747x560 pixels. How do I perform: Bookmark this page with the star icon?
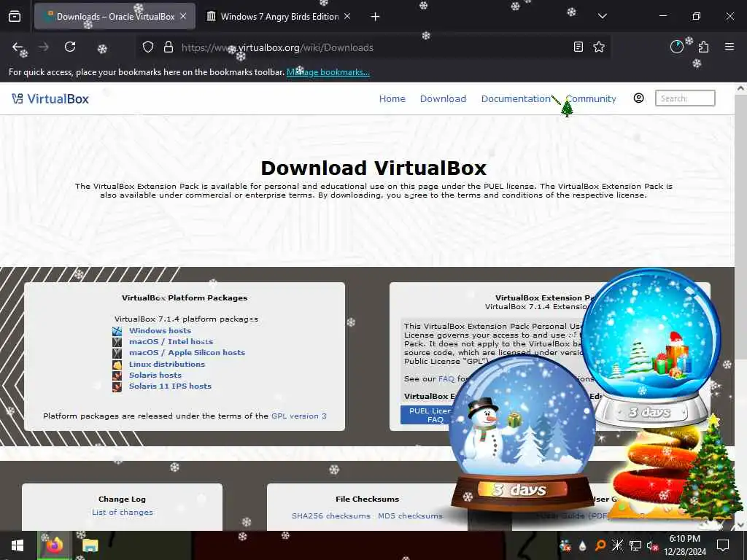coord(599,47)
